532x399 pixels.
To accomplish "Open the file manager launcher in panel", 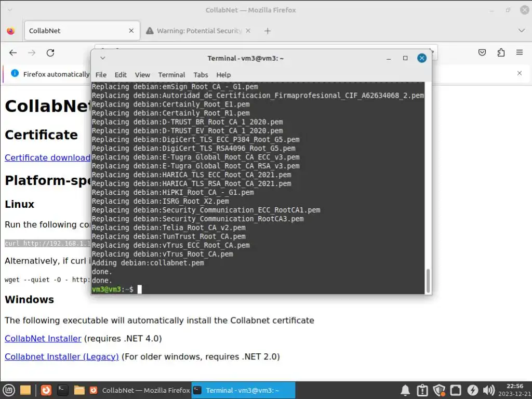I will [79, 390].
